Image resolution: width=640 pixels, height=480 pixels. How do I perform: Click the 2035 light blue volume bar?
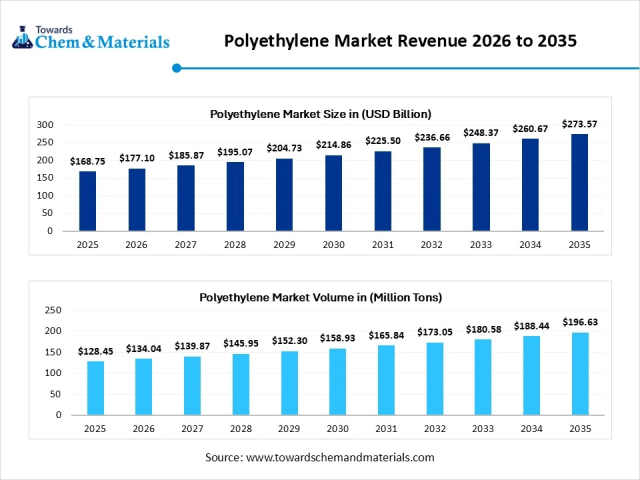[x=579, y=374]
